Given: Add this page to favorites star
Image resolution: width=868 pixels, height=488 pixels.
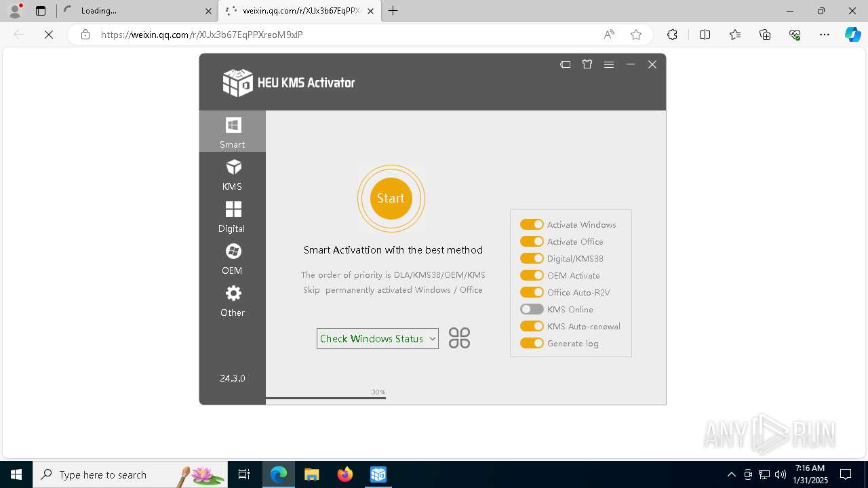Looking at the screenshot, I should coord(635,35).
